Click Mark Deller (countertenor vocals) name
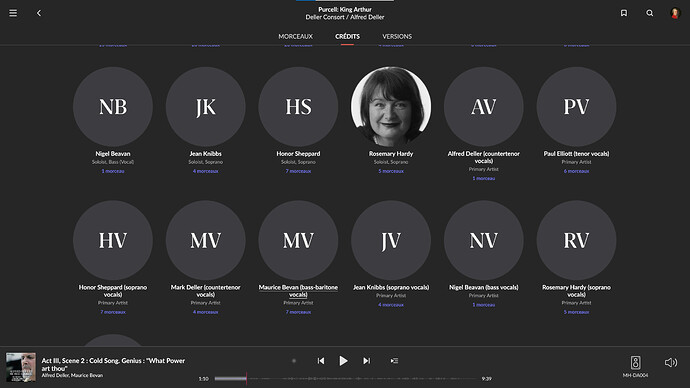Screen dimensions: 690x388 coord(206,291)
